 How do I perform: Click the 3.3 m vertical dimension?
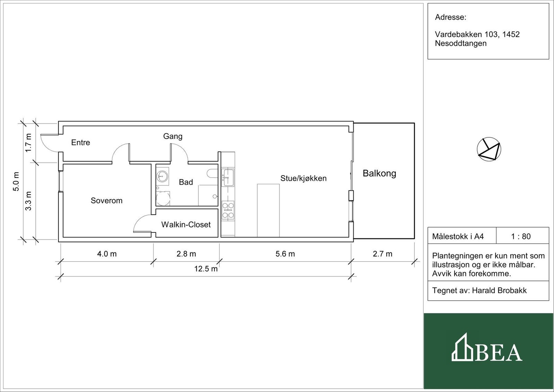(x=28, y=201)
